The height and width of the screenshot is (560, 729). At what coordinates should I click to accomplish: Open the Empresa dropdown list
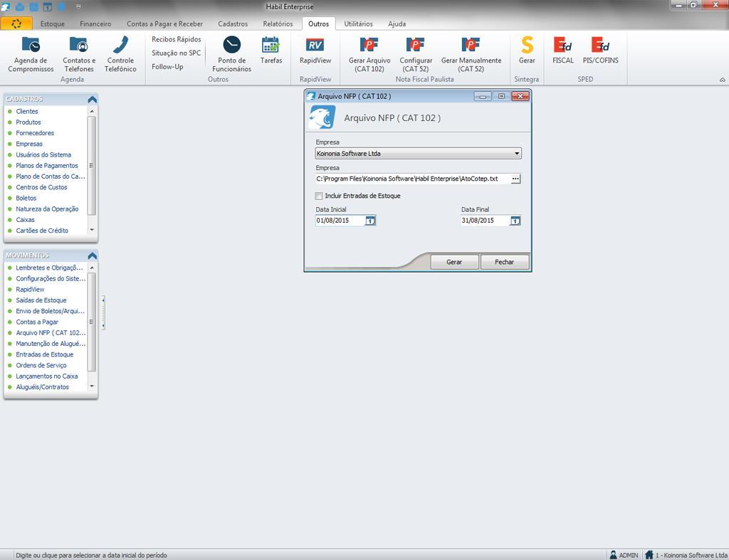point(517,154)
